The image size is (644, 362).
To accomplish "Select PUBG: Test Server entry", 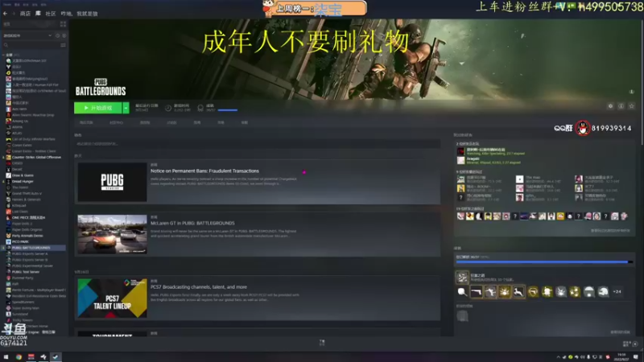I will [x=26, y=272].
